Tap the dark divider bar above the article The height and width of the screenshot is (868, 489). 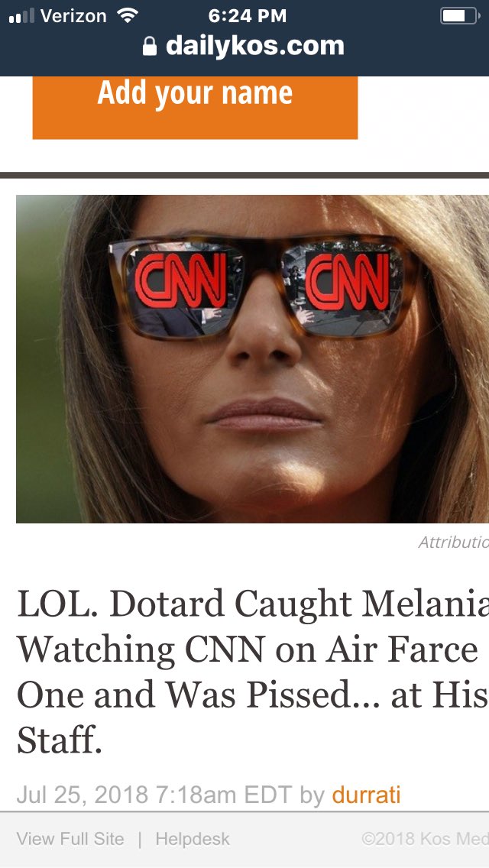point(244,175)
